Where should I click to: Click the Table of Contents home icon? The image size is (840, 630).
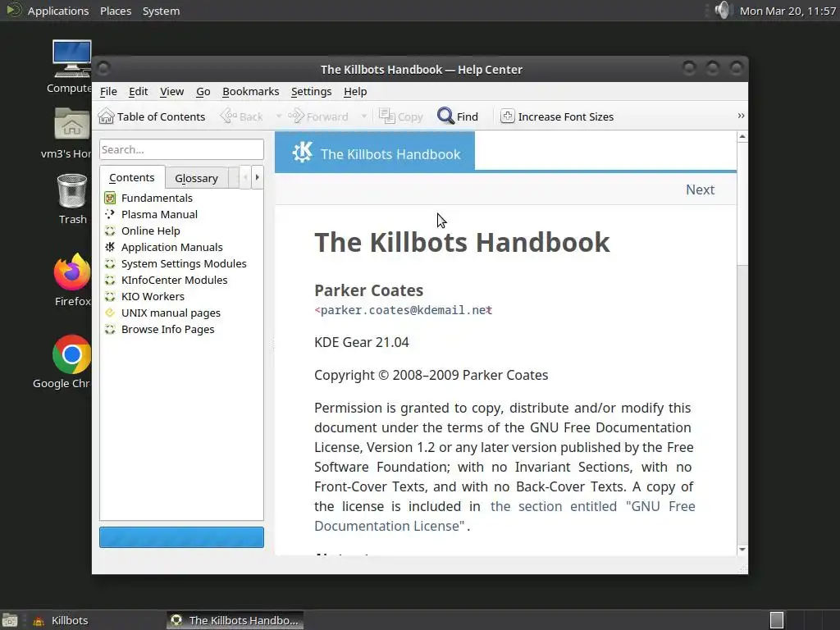point(106,116)
